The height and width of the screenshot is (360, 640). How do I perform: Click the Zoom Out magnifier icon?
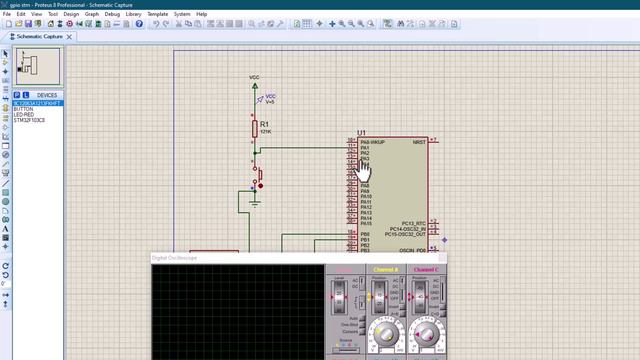pos(351,24)
